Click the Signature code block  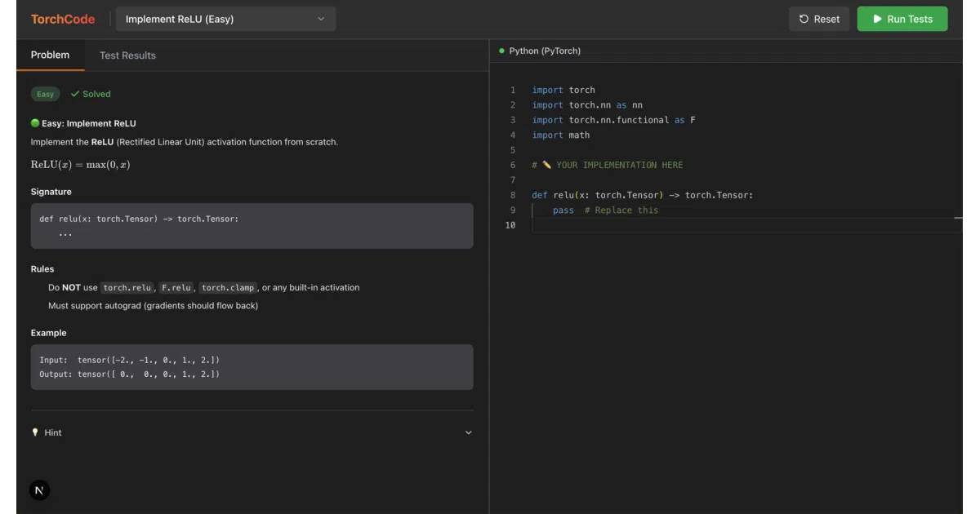coord(252,226)
